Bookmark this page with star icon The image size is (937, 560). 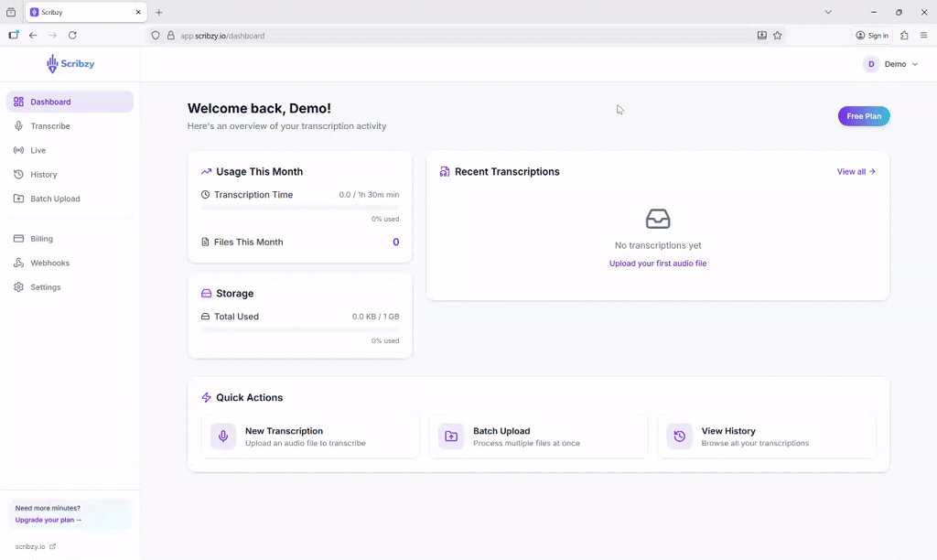click(x=778, y=36)
